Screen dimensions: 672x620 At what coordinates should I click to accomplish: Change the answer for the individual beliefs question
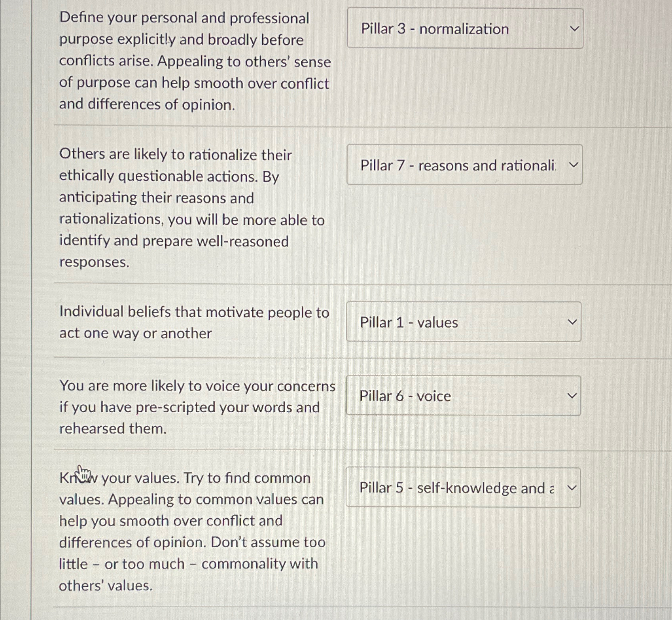463,322
